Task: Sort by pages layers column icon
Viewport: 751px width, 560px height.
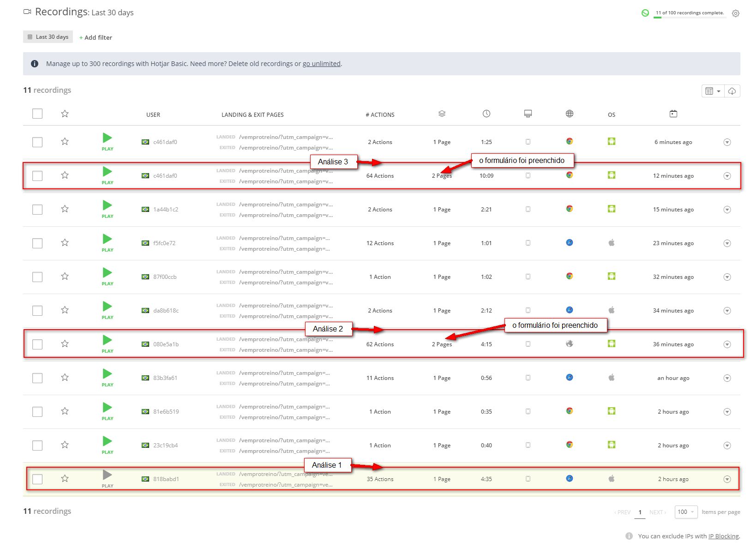Action: coord(442,114)
